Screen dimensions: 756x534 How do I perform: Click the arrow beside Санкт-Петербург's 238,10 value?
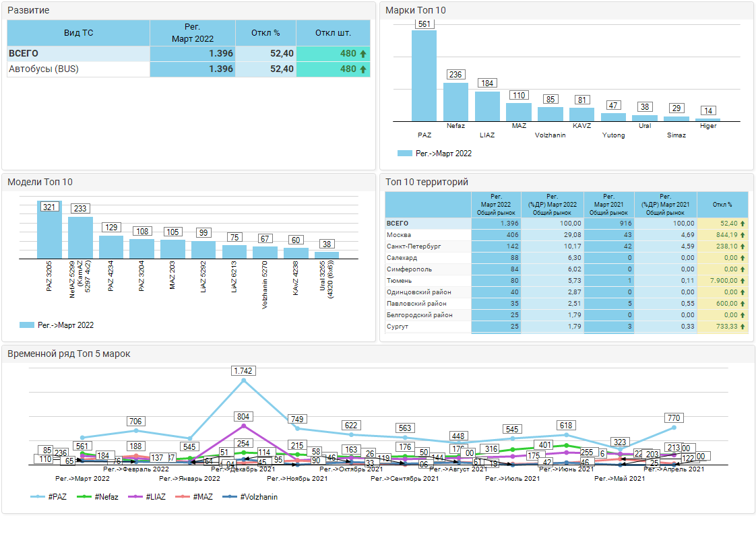(x=743, y=246)
